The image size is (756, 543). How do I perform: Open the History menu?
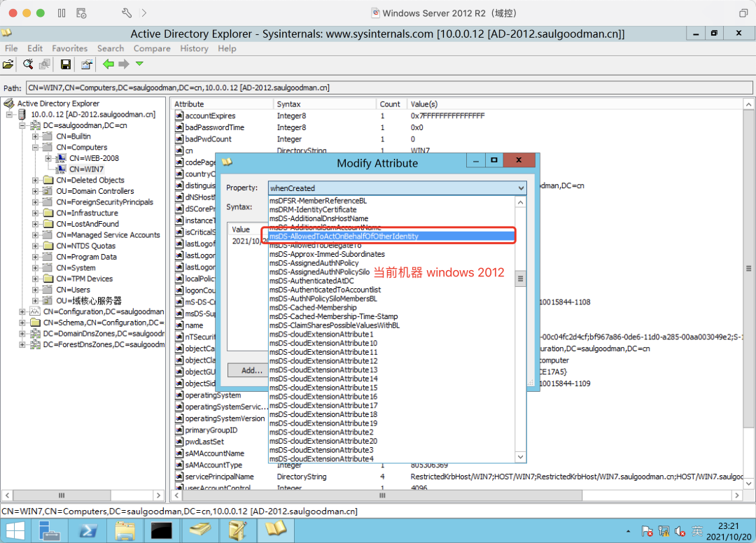tap(195, 48)
